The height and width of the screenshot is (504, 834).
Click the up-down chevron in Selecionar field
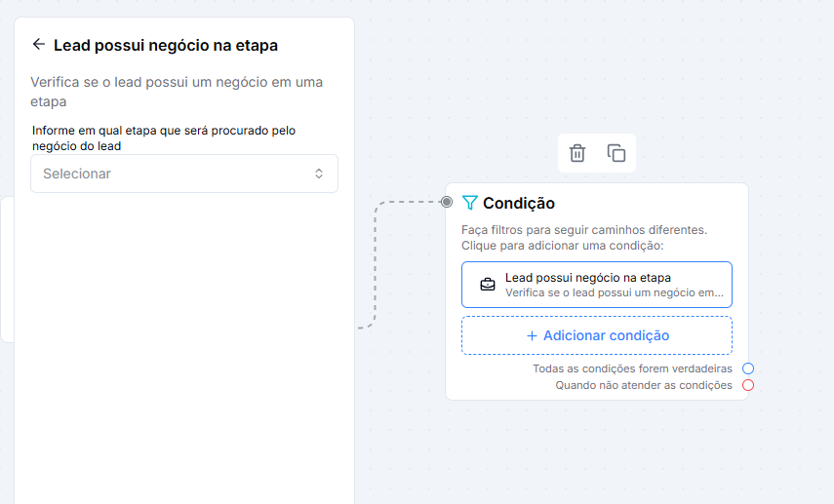[x=319, y=174]
